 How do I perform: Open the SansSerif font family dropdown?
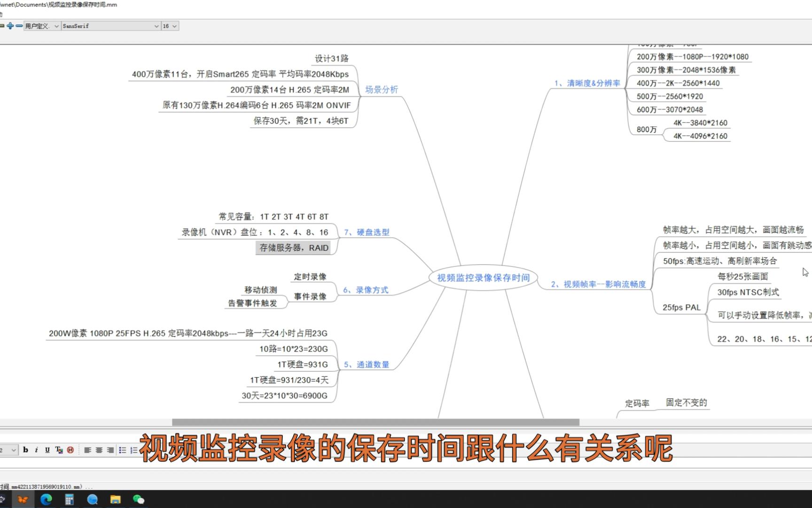[x=111, y=26]
